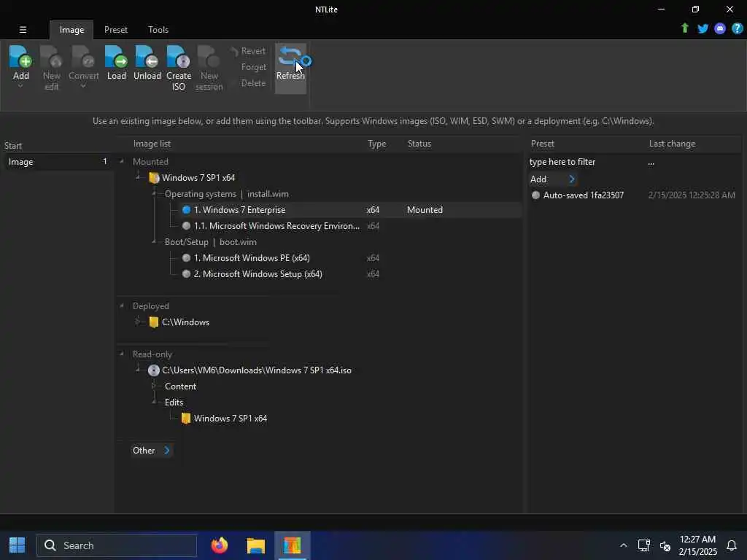Image resolution: width=747 pixels, height=560 pixels.
Task: Click the Delete button in toolbar
Action: (253, 83)
